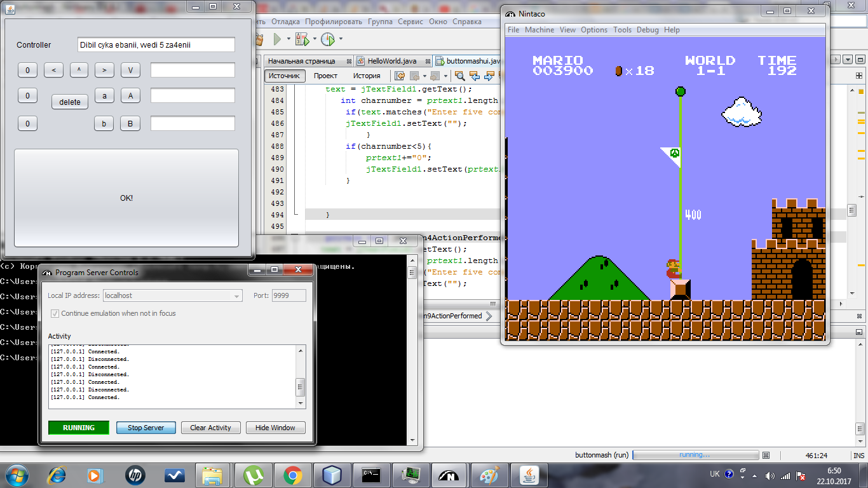Click the volume speaker tray icon
Screen dimensions: 868x488
coord(770,475)
